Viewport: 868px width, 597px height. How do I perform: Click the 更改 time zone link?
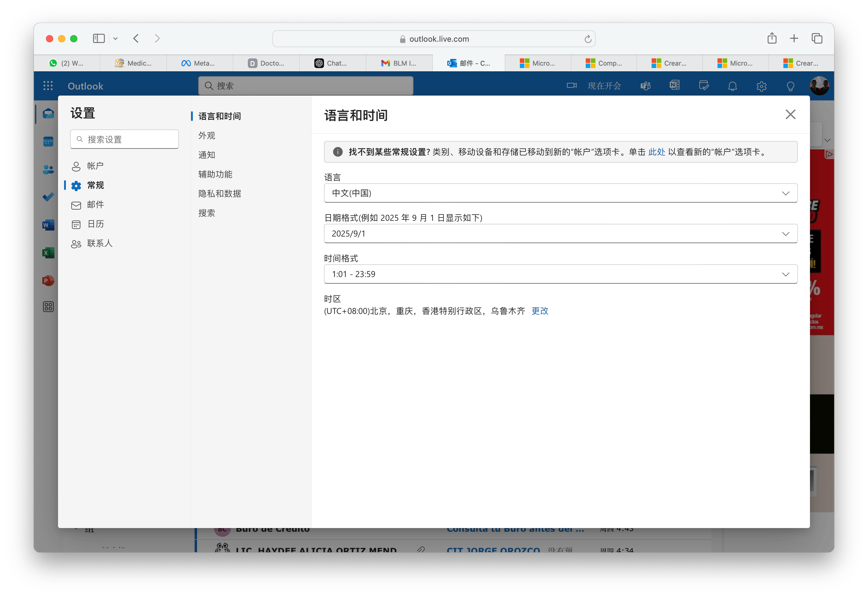(x=539, y=311)
